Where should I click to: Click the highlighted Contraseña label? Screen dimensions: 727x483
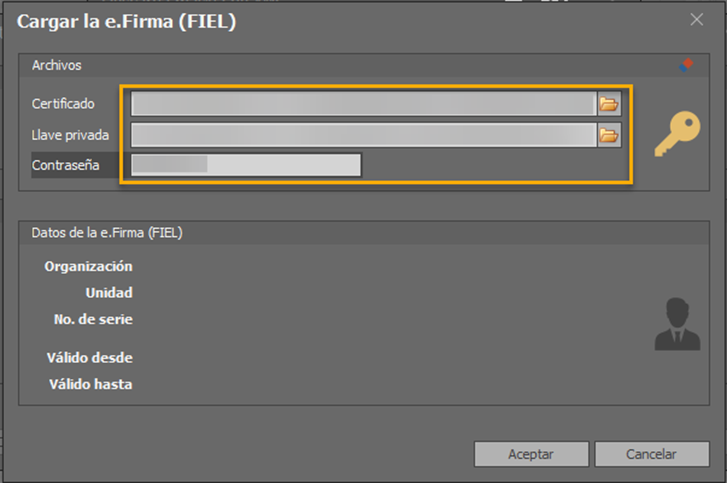[x=66, y=165]
